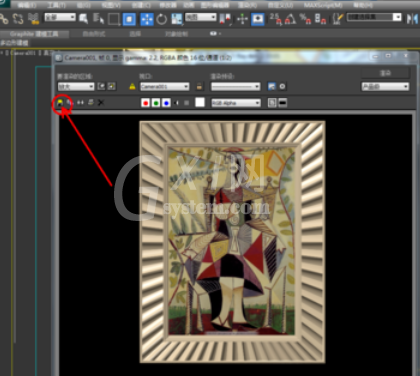Toggle the UI overlays button
420x376 pixels.
click(272, 103)
